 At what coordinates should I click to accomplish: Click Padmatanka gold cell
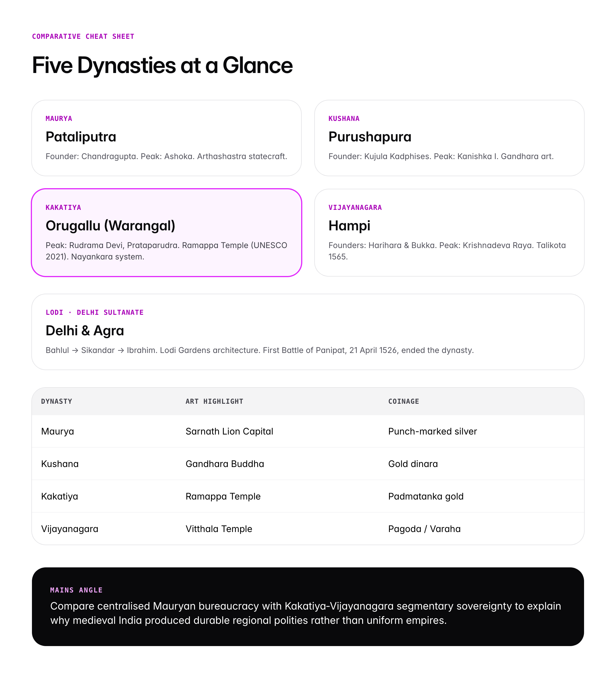[x=425, y=496]
